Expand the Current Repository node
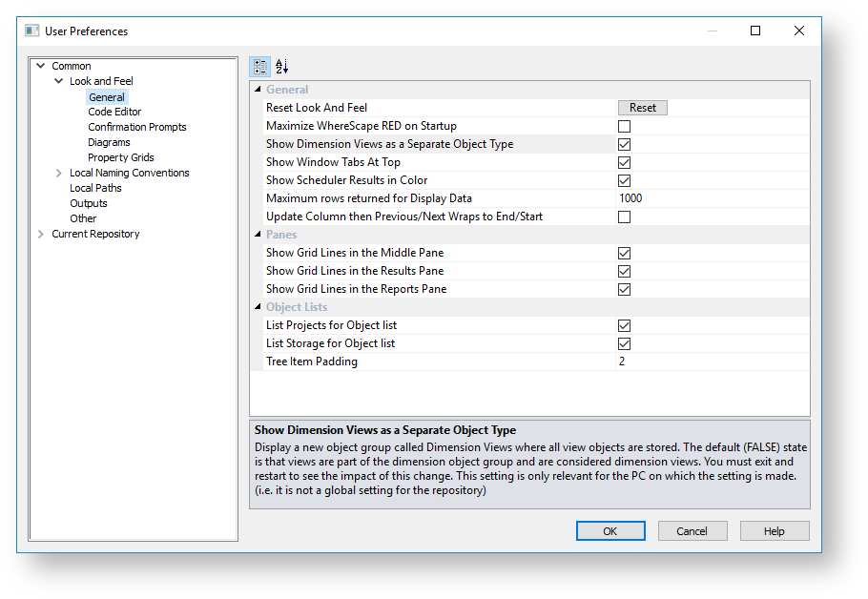This screenshot has height=599, width=868. [40, 234]
